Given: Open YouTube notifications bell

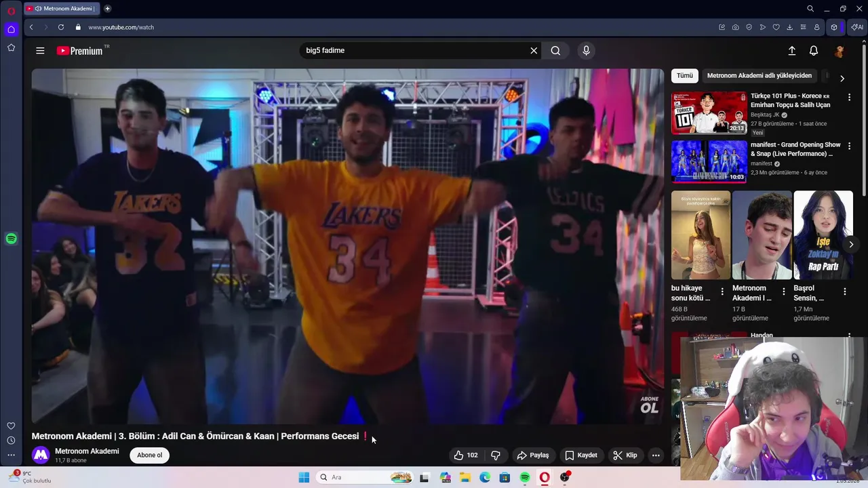Looking at the screenshot, I should click(814, 51).
